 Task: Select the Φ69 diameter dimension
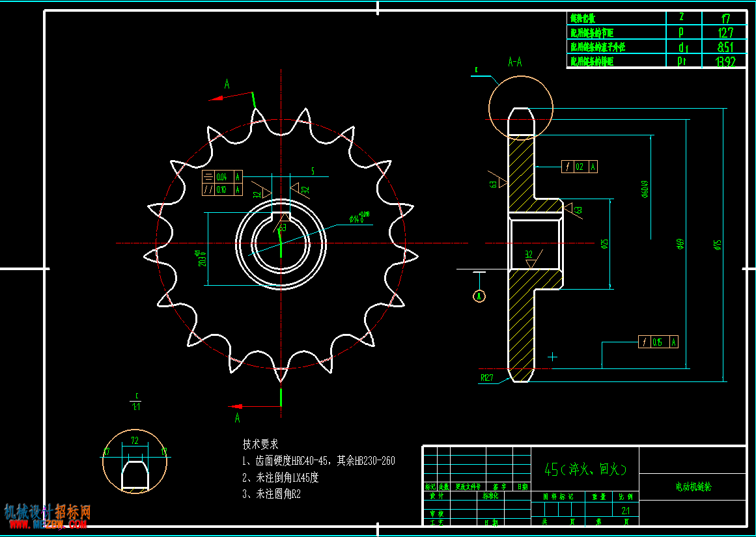tap(680, 244)
